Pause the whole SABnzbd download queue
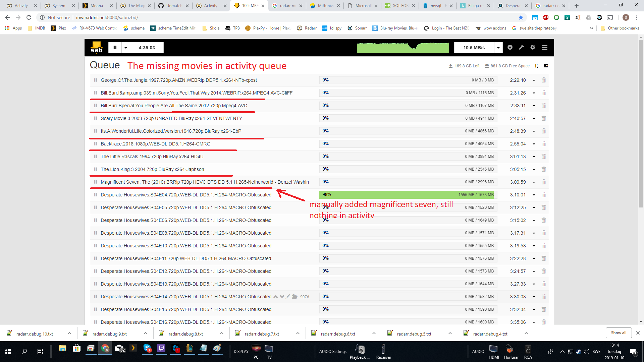The width and height of the screenshot is (644, 362). pos(115,48)
